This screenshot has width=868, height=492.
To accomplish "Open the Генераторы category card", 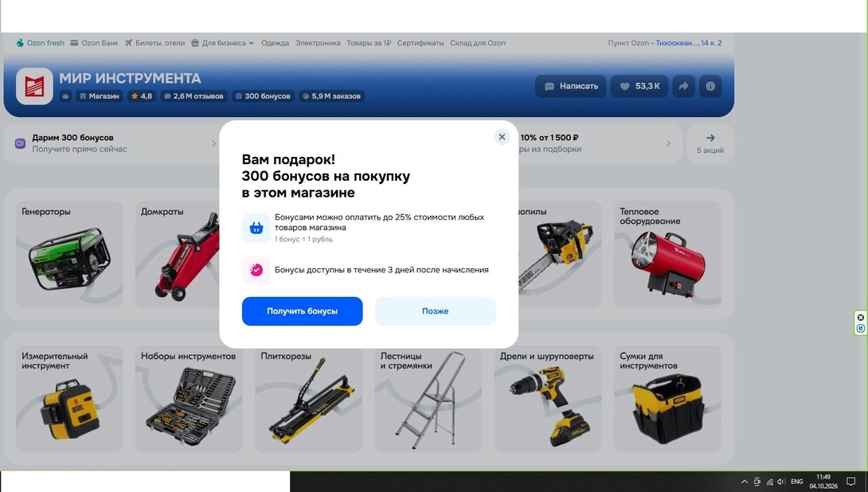I will [69, 254].
